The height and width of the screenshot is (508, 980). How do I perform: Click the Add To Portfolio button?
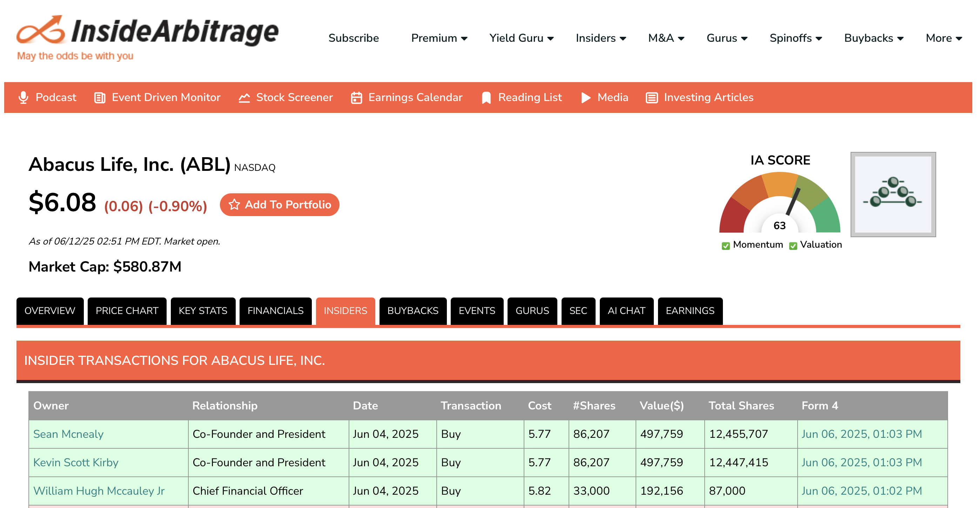(x=279, y=205)
